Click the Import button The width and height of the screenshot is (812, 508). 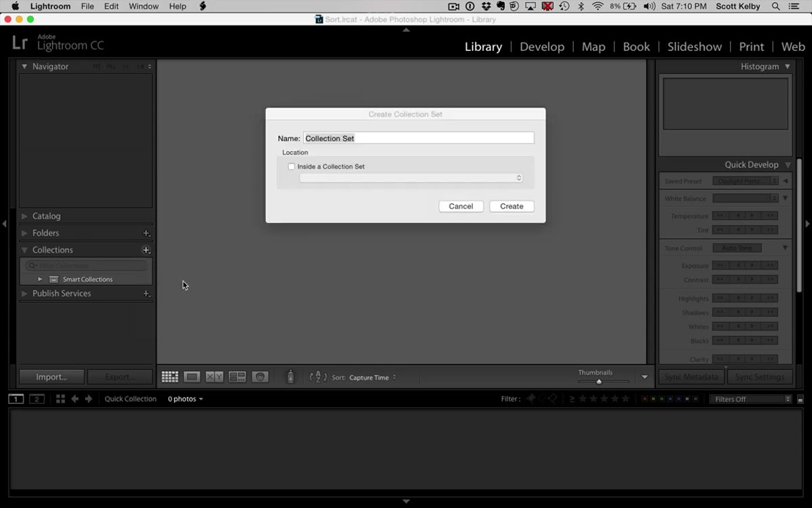tap(51, 377)
